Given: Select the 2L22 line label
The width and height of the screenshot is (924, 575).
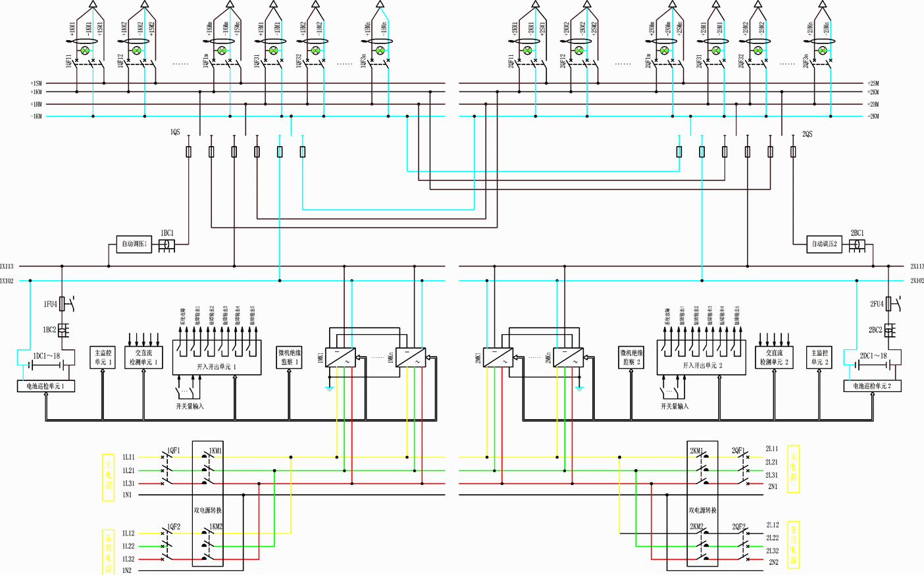Looking at the screenshot, I should coord(773,537).
